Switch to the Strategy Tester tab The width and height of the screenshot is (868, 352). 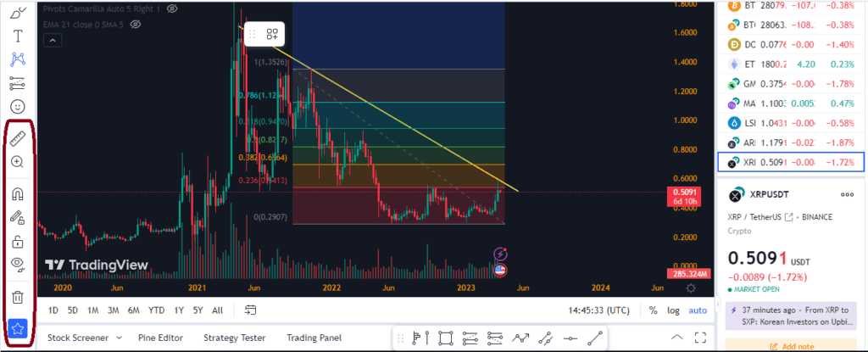234,338
